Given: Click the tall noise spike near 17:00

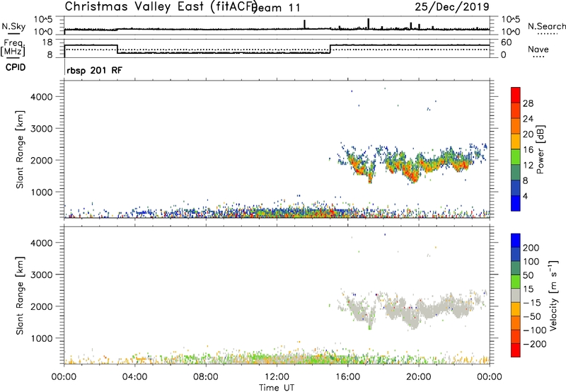Looking at the screenshot, I should [369, 23].
